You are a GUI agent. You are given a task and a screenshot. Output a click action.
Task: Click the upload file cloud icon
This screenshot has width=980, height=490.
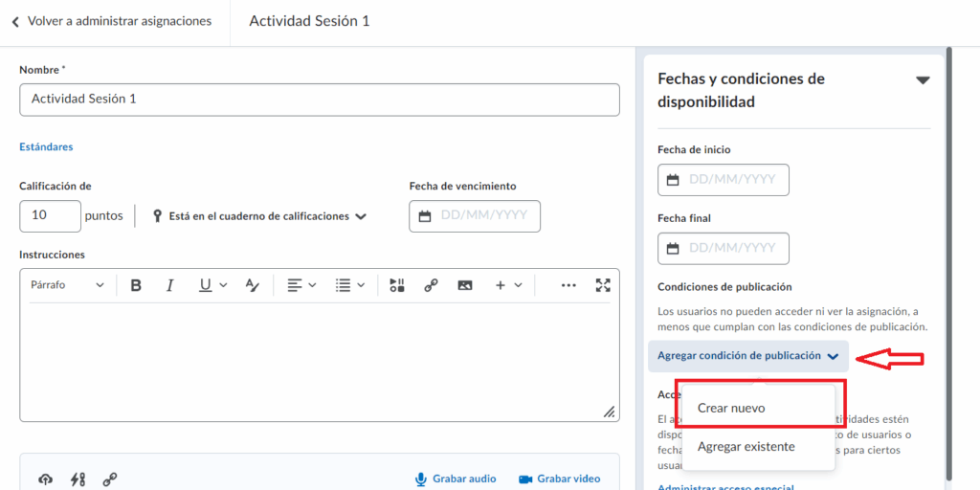point(45,479)
